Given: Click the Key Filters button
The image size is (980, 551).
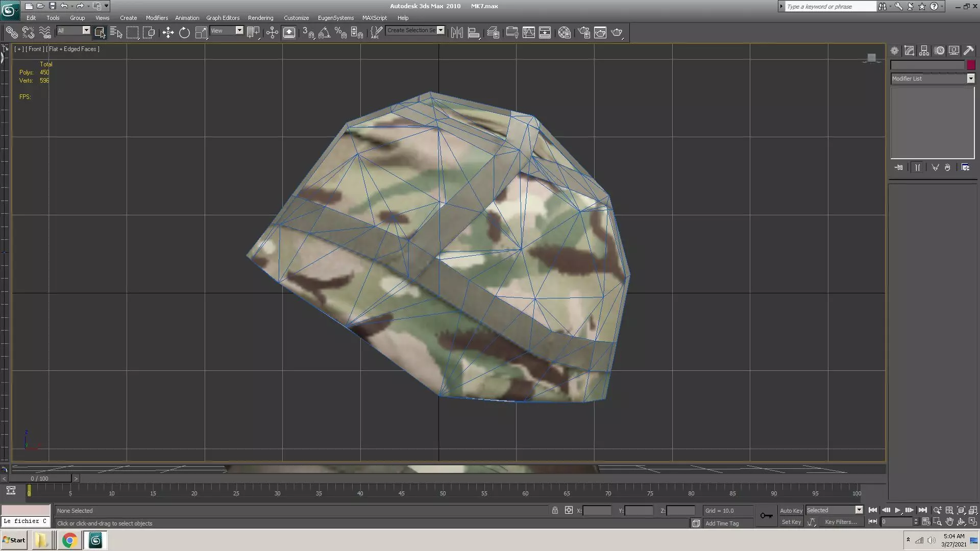Looking at the screenshot, I should point(840,522).
